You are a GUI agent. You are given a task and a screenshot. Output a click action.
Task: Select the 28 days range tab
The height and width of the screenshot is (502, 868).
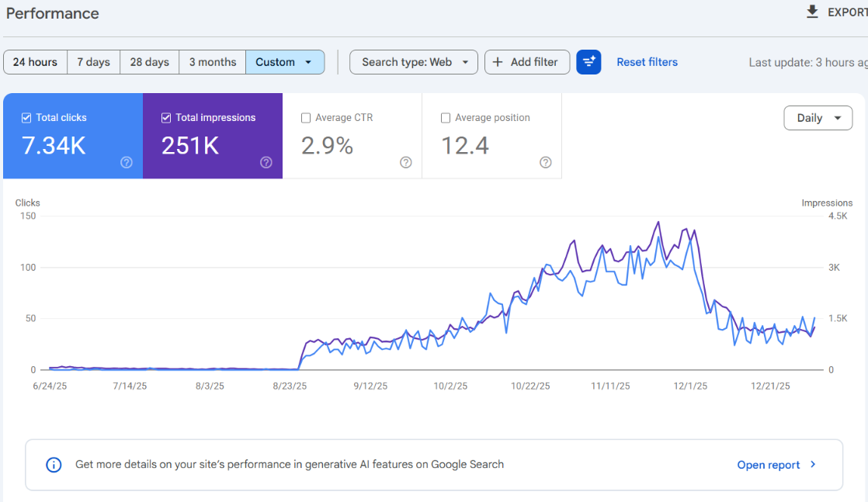point(150,62)
